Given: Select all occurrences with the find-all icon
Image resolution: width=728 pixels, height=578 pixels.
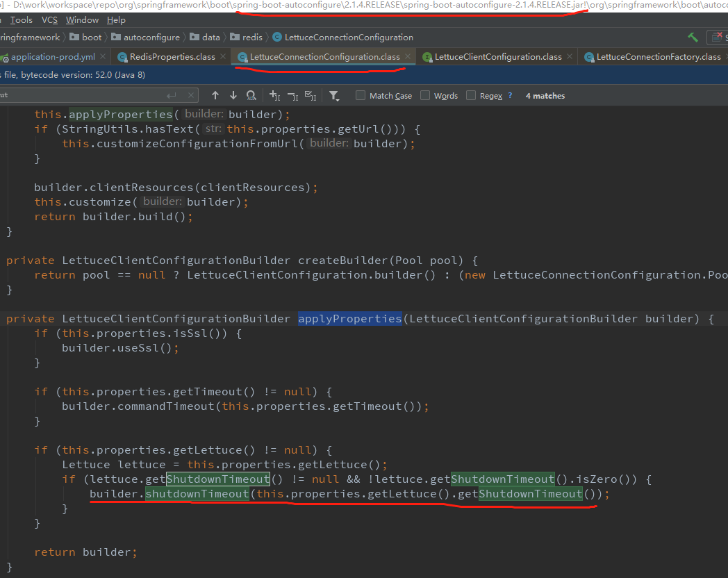Looking at the screenshot, I should [249, 95].
